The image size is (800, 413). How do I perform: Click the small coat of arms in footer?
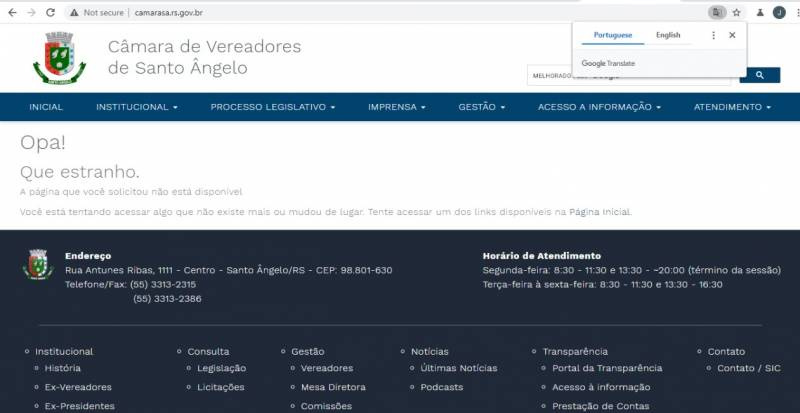38,264
